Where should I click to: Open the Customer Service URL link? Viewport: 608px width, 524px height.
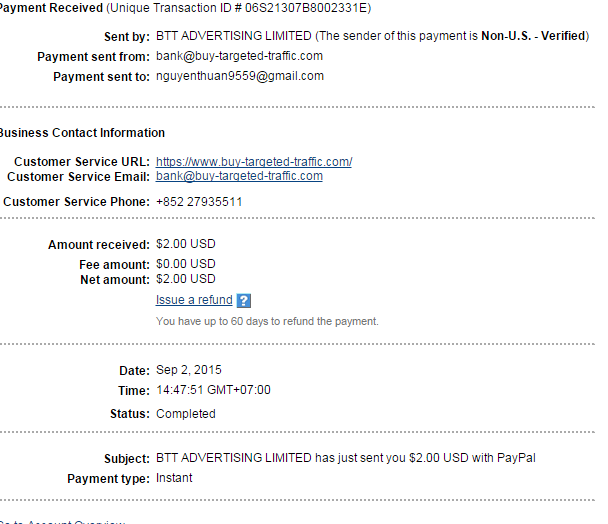pyautogui.click(x=254, y=162)
